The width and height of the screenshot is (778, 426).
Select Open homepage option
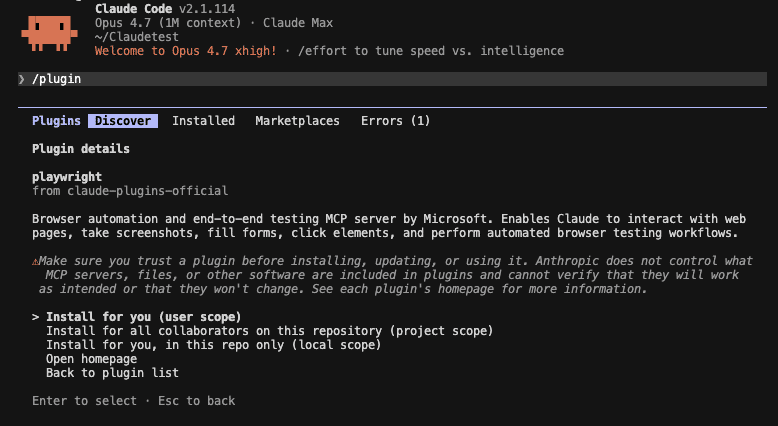[x=91, y=359]
